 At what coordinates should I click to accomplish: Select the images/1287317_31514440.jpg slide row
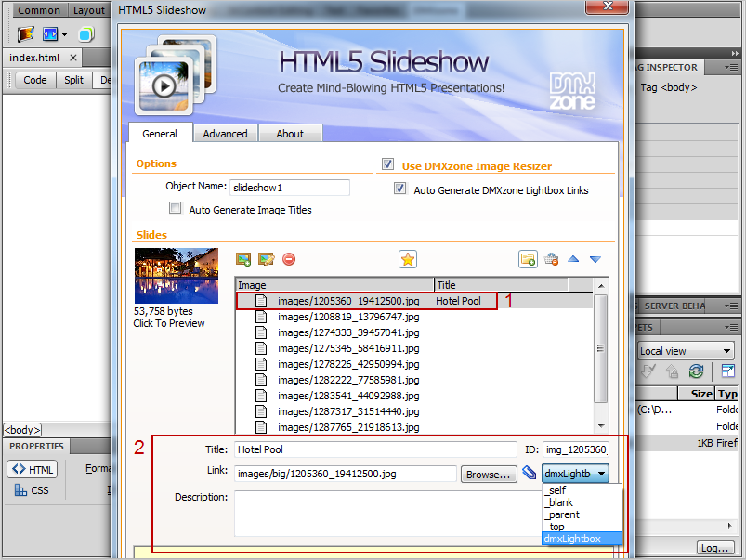[414, 411]
